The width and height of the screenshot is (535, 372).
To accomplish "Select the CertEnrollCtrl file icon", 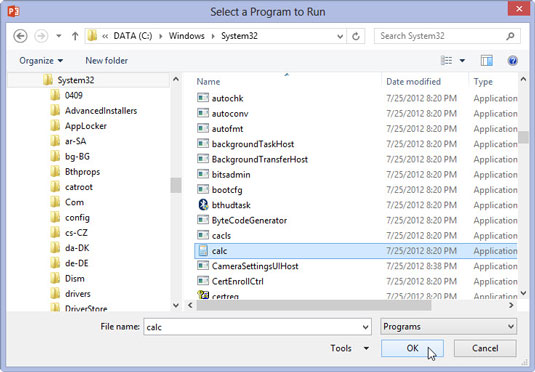I will (203, 281).
